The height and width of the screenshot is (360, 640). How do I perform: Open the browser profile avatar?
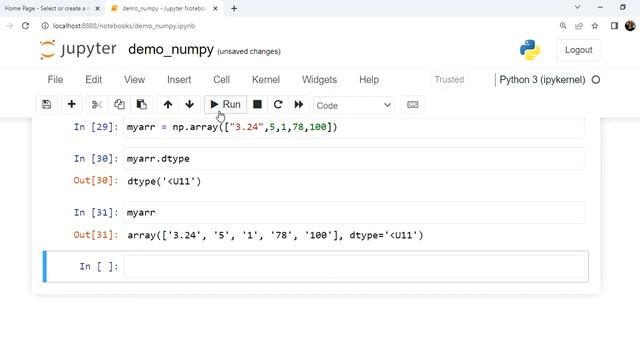[x=630, y=26]
